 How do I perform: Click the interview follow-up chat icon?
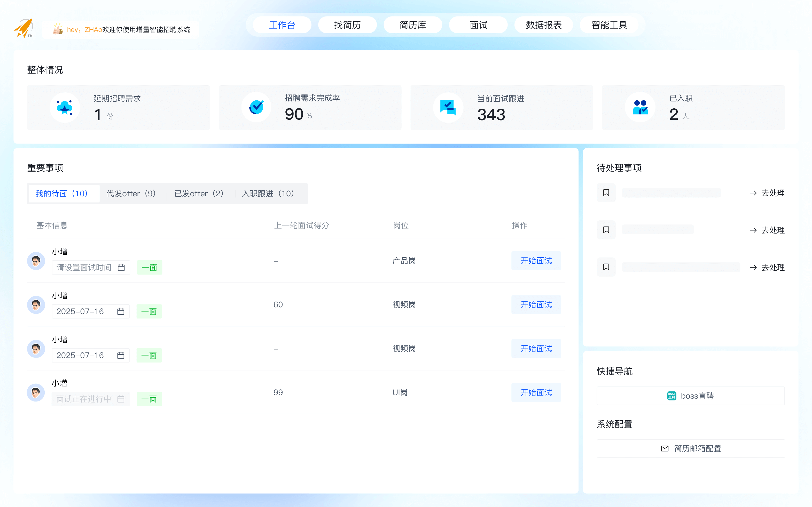(x=448, y=108)
